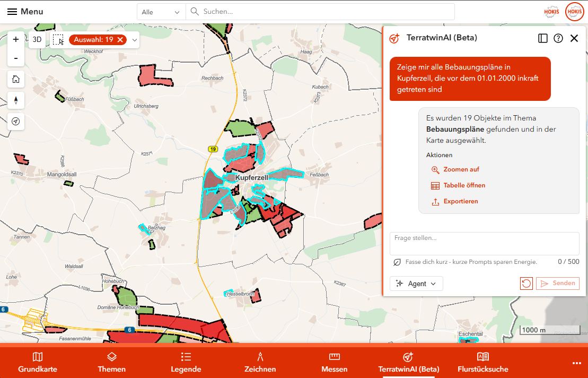Zoom in with the plus button
This screenshot has height=378, width=588.
[16, 39]
